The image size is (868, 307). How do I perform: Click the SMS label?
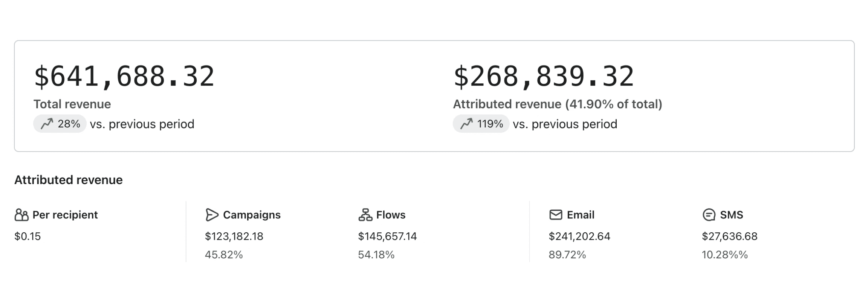[x=732, y=215]
